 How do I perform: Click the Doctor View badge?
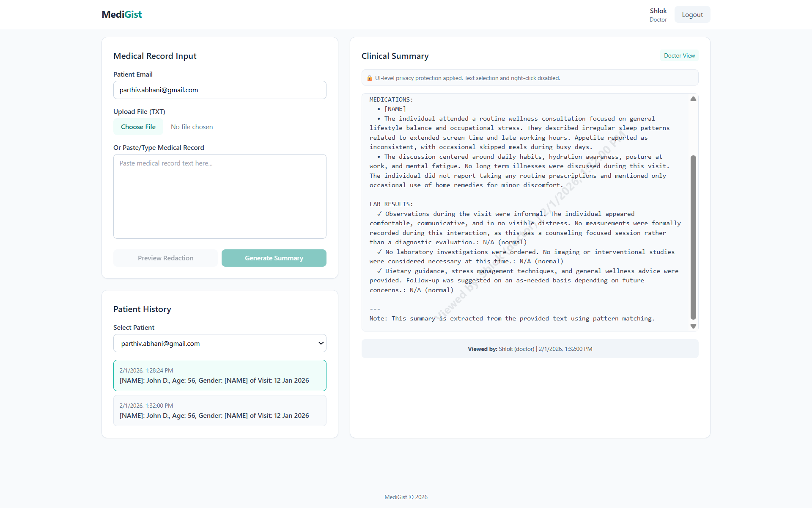(679, 55)
